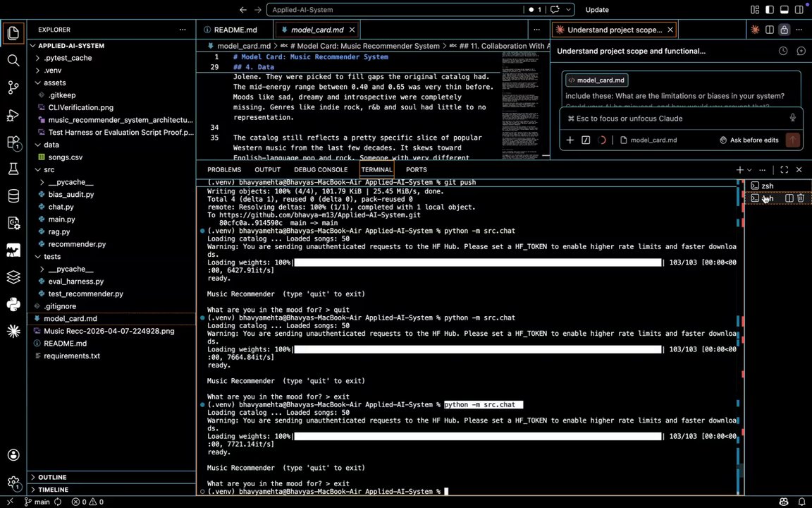
Task: Expand the .pytest_cache folder
Action: click(68, 58)
